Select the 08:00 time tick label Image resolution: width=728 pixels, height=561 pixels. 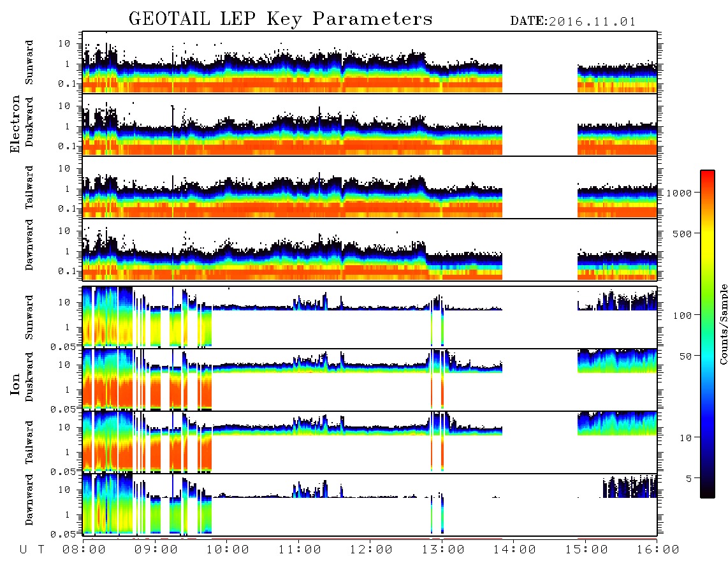pos(84,550)
